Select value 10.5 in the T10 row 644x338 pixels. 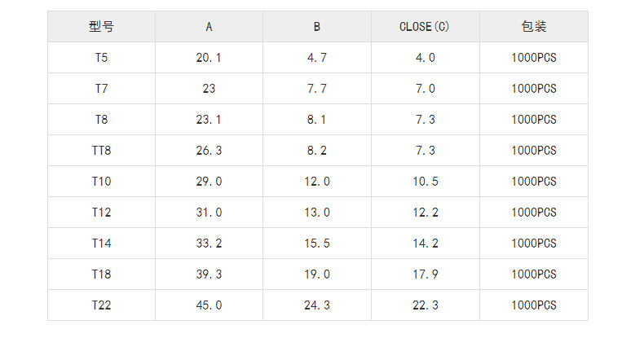tap(425, 182)
